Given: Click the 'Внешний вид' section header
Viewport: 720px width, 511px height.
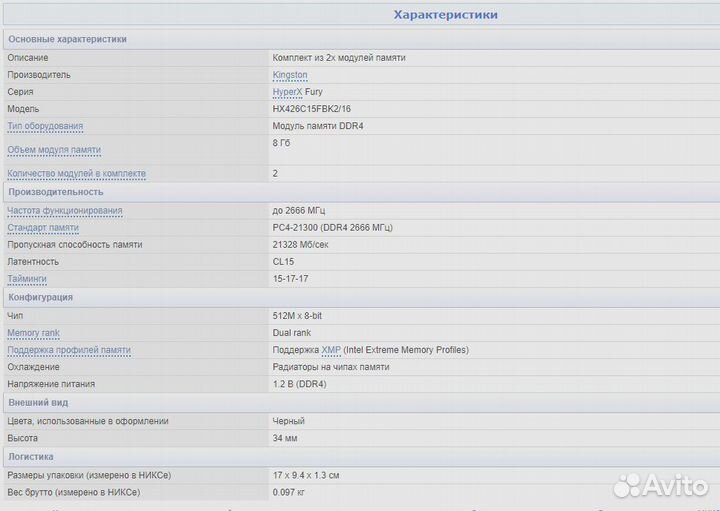Looking at the screenshot, I should 38,402.
